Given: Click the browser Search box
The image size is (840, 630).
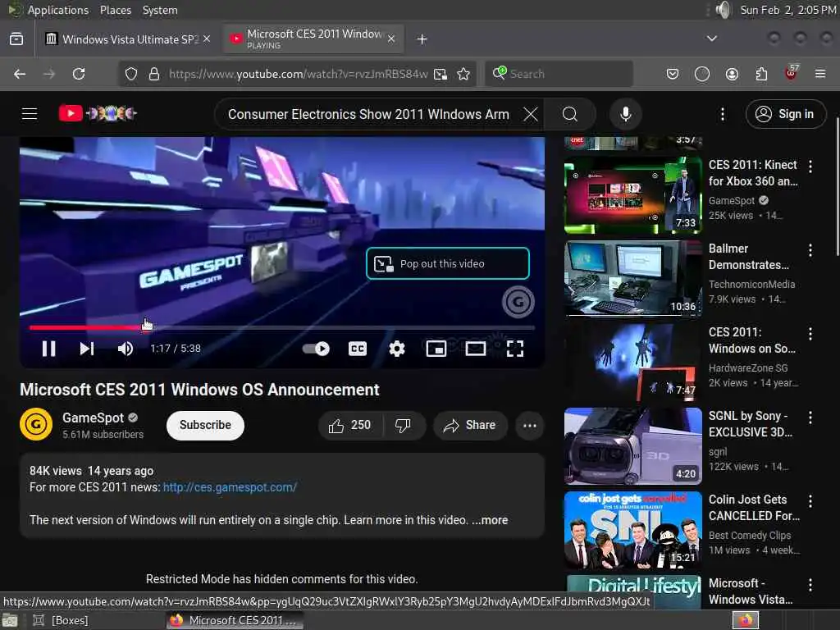Looking at the screenshot, I should pyautogui.click(x=559, y=74).
